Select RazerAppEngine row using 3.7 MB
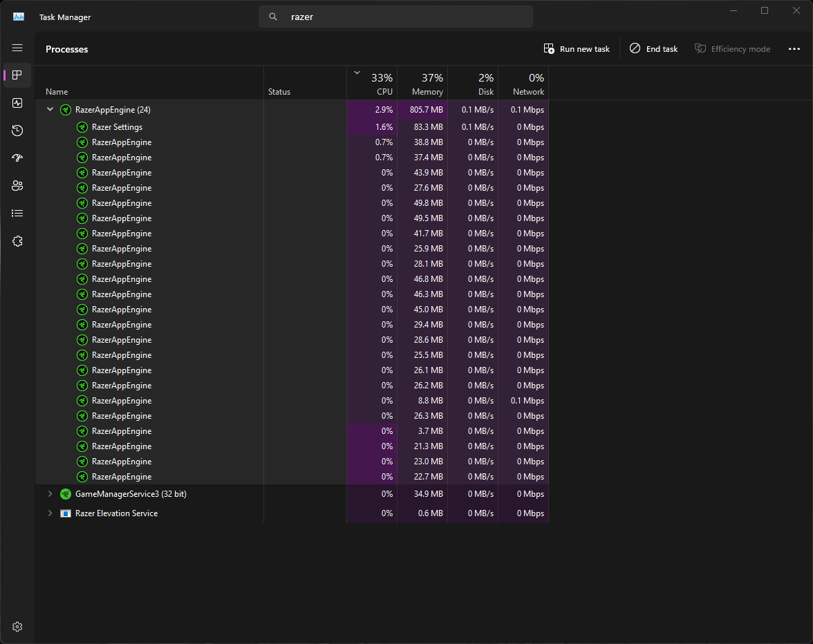This screenshot has width=813, height=644. click(292, 431)
